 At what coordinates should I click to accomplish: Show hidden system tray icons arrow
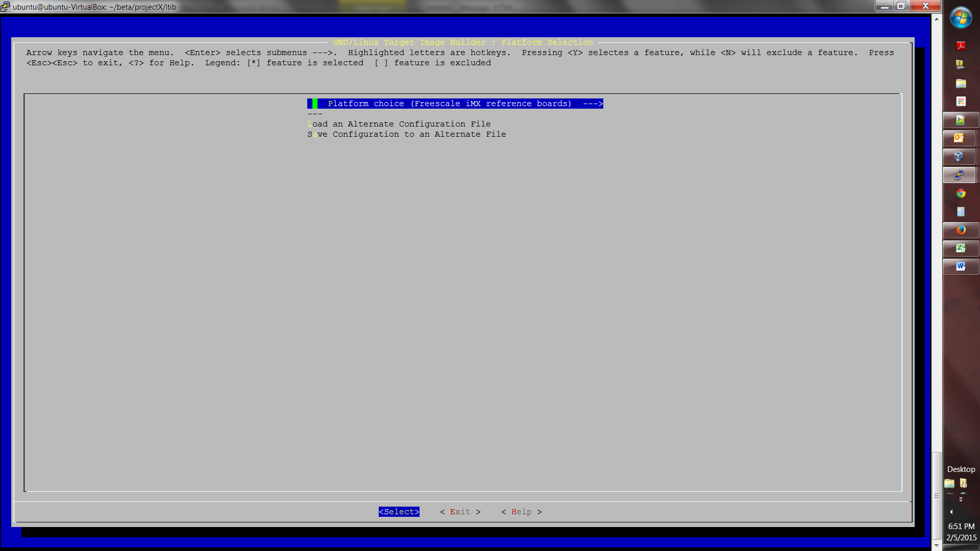951,512
